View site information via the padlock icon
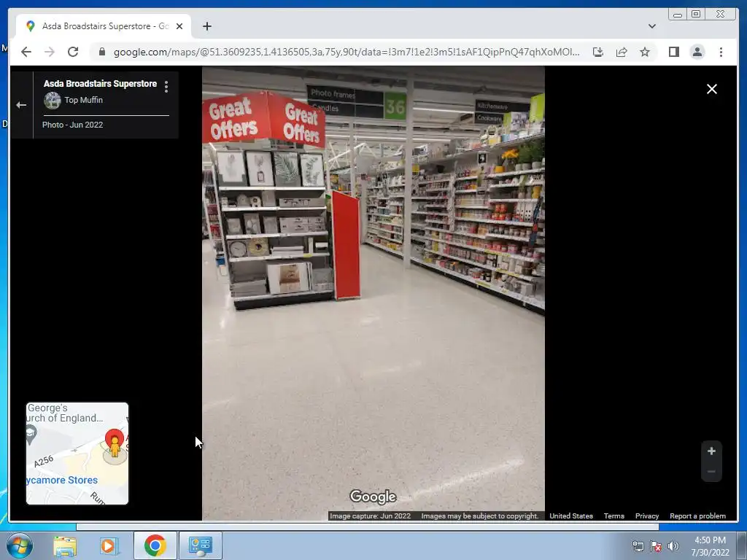 pos(101,52)
